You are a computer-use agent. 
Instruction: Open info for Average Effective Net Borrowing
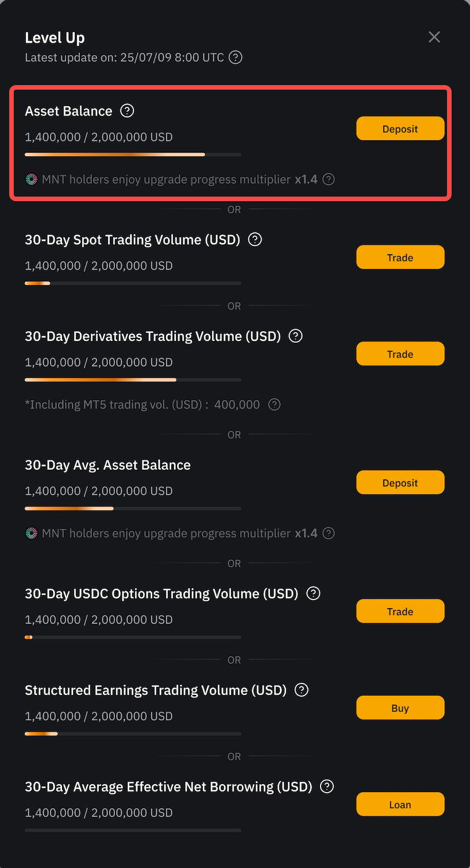(327, 787)
